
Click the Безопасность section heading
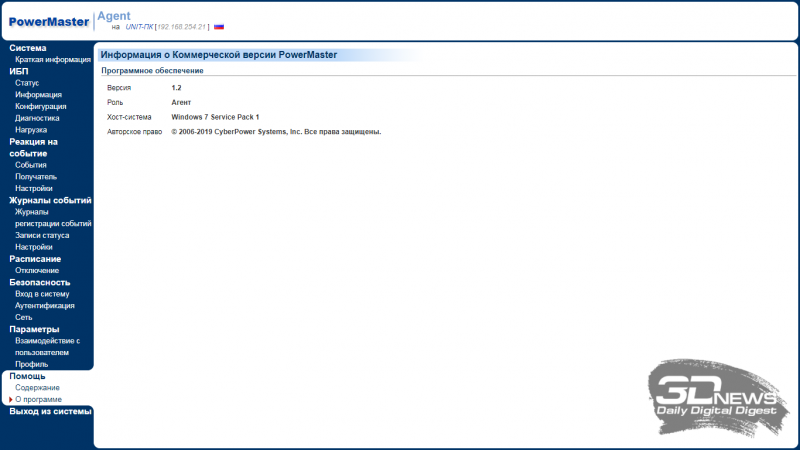[x=39, y=283]
